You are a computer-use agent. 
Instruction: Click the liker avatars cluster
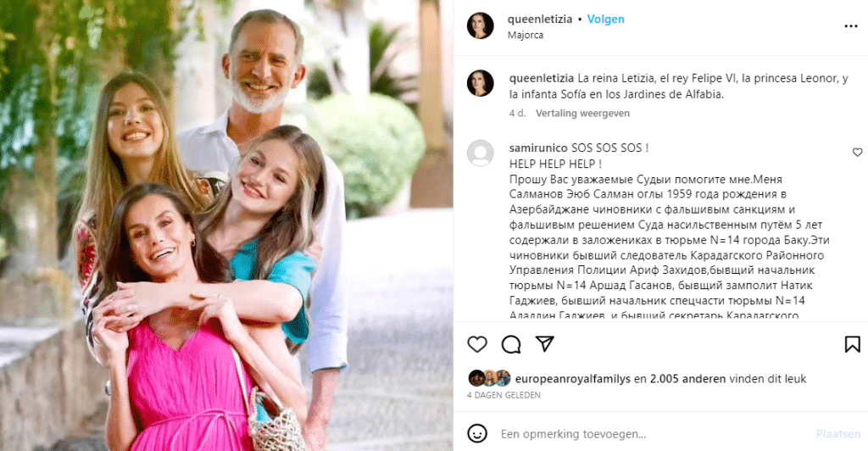click(x=489, y=378)
